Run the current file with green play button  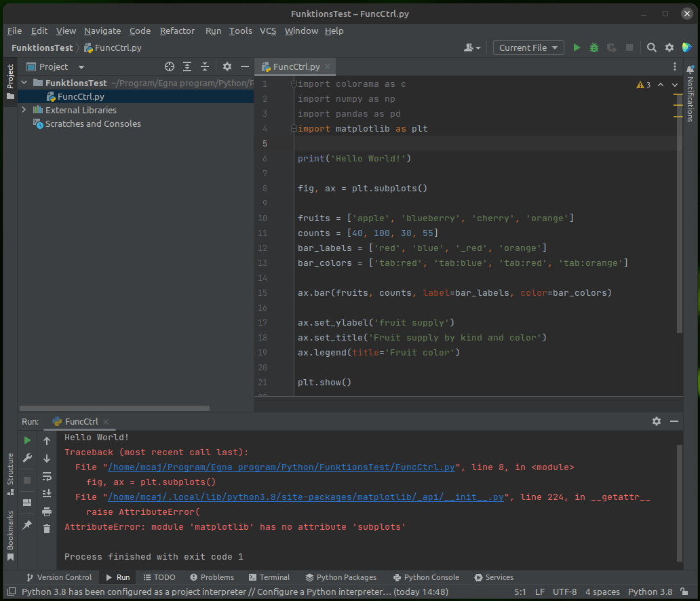(x=577, y=47)
